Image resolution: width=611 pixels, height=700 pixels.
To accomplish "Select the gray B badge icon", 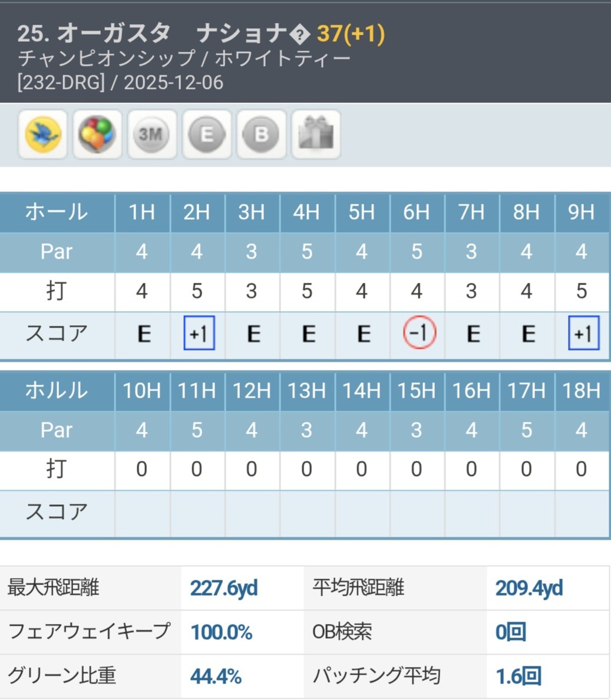I will pos(261,134).
